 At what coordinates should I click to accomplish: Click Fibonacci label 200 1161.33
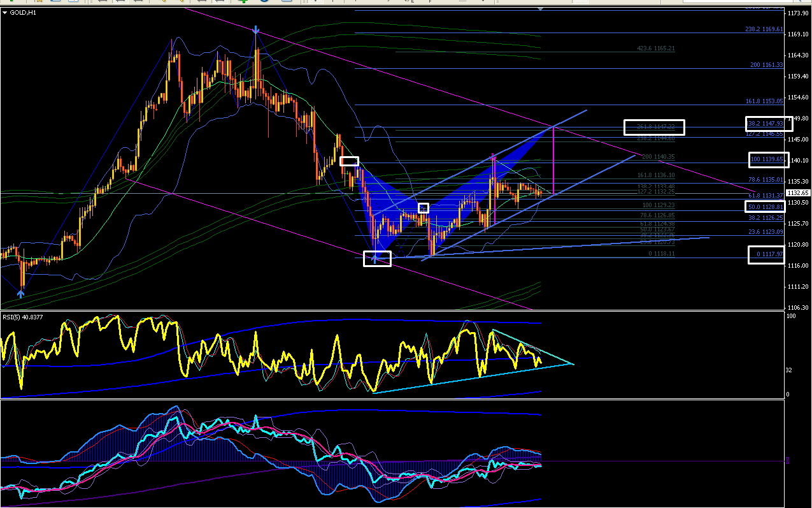[x=766, y=65]
